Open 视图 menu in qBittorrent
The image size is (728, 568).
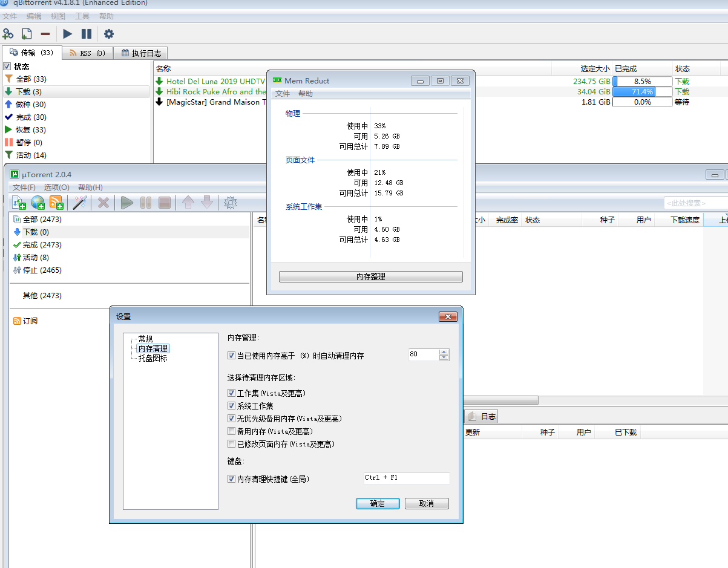(x=58, y=16)
